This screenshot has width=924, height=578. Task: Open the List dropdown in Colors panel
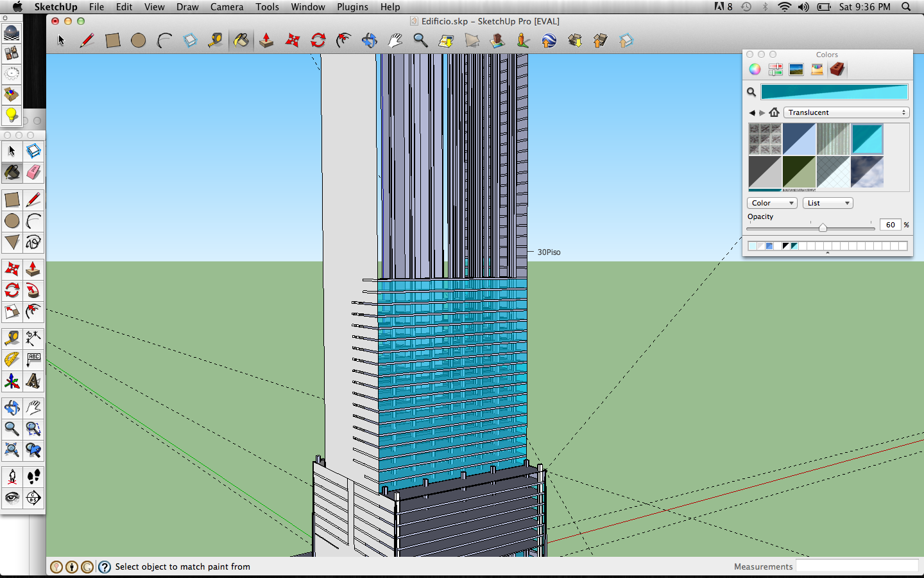(x=828, y=203)
